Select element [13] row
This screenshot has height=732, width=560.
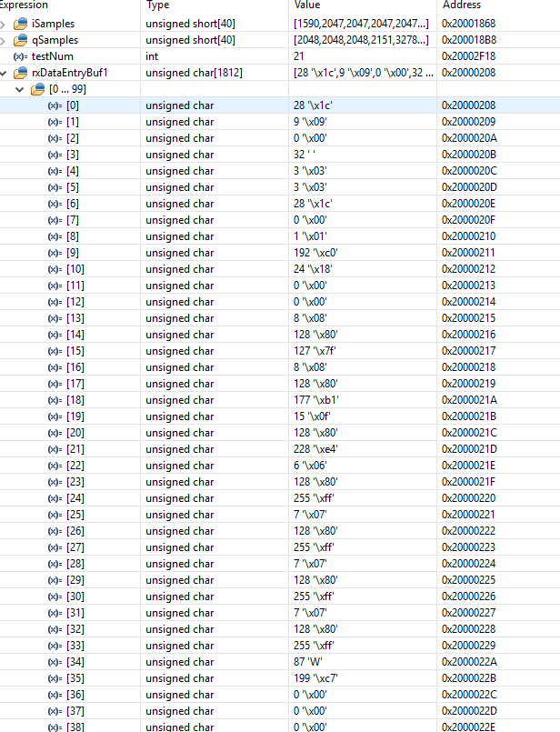point(280,318)
